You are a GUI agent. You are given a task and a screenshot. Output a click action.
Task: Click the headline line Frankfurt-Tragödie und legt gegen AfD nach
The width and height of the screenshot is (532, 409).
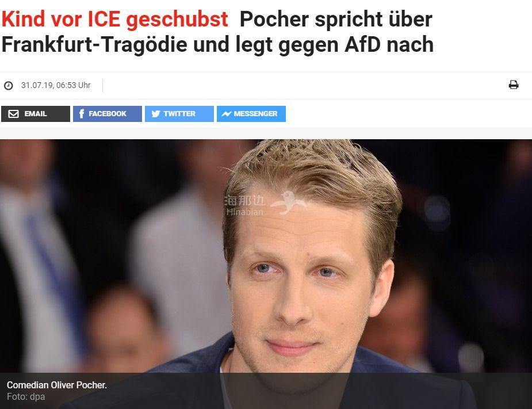(x=217, y=44)
